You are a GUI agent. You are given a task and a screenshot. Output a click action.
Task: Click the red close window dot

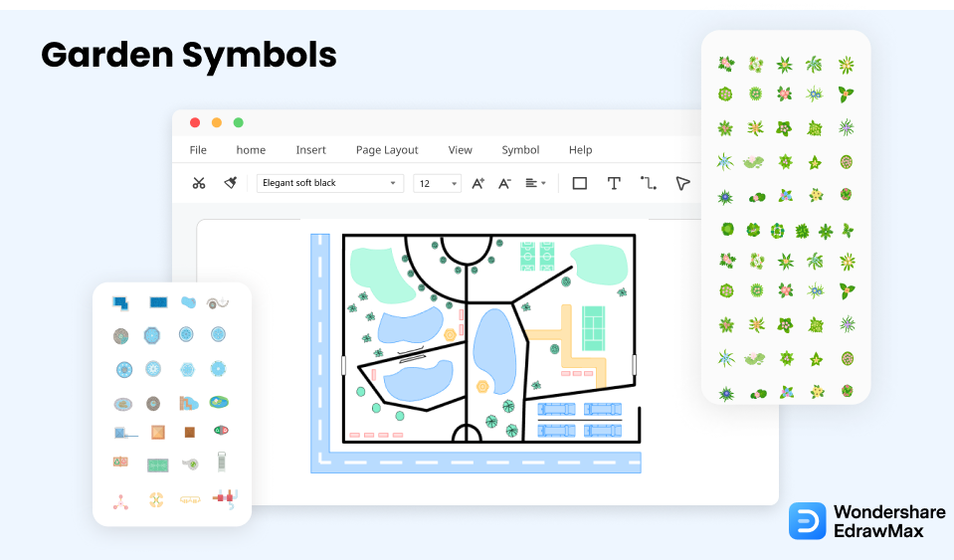pyautogui.click(x=195, y=122)
